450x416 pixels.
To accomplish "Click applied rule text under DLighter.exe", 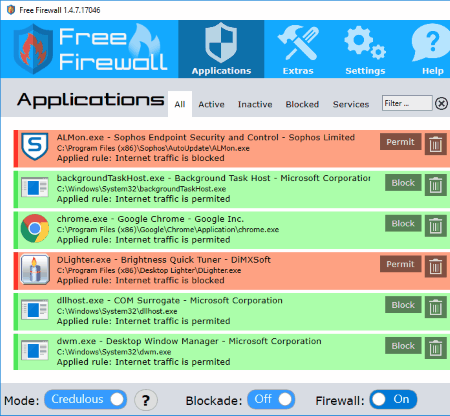I will click(140, 280).
